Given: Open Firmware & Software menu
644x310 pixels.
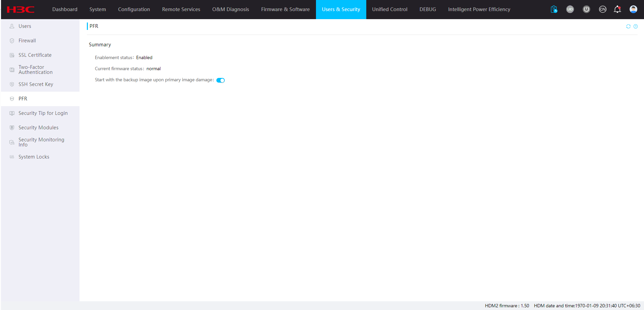Looking at the screenshot, I should point(285,9).
